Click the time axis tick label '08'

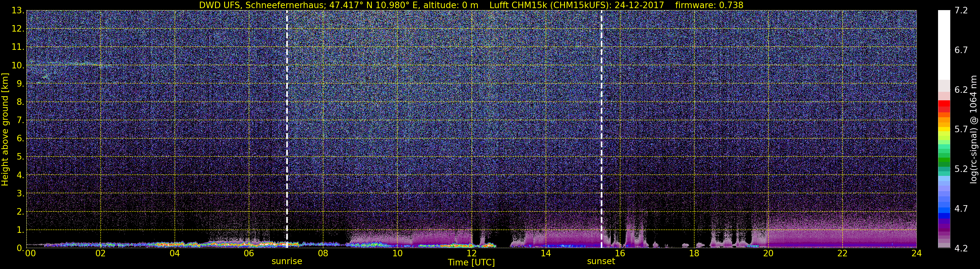(323, 253)
